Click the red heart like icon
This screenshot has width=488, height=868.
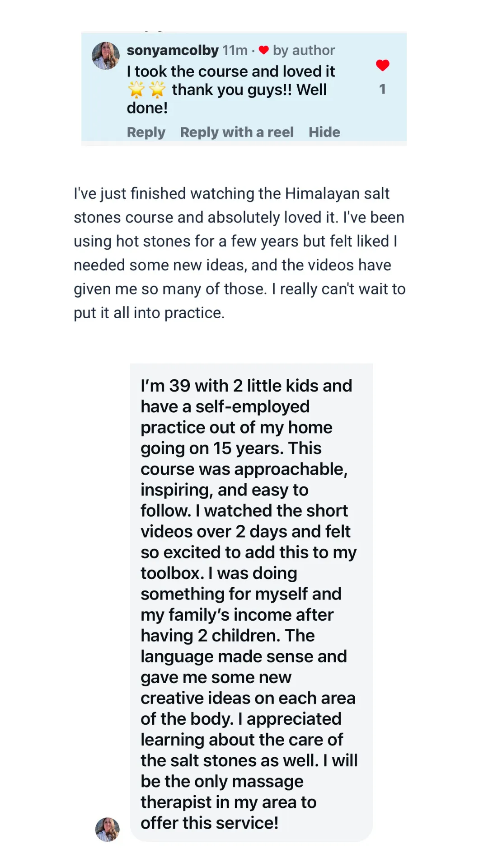tap(382, 66)
